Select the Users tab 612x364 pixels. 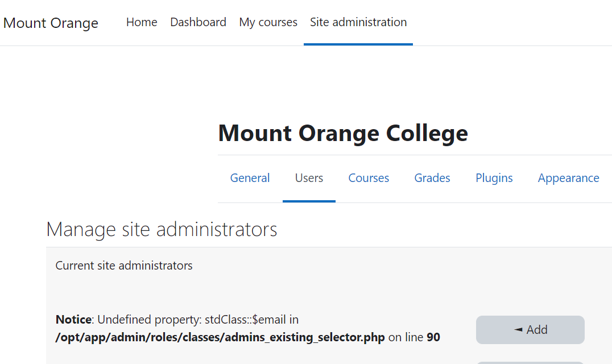pos(309,178)
